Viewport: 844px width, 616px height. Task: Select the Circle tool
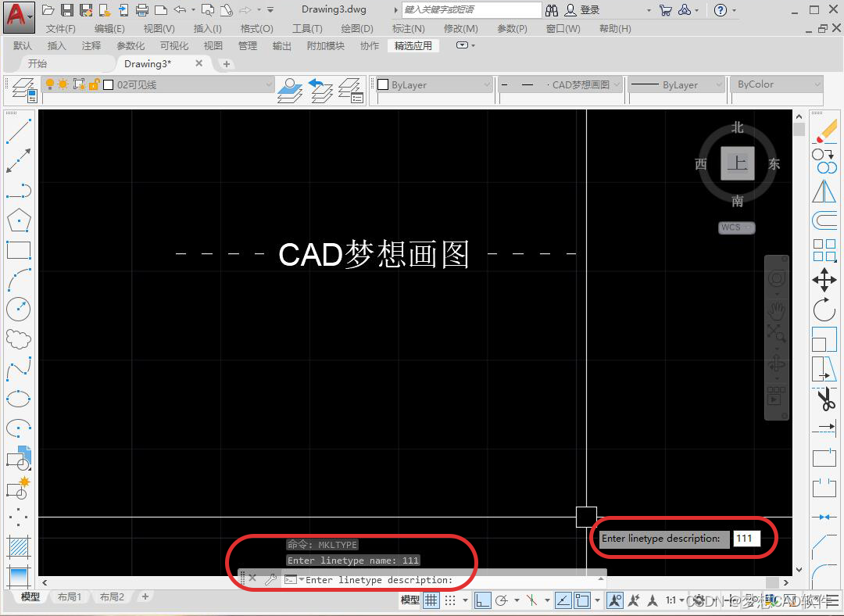coord(18,308)
